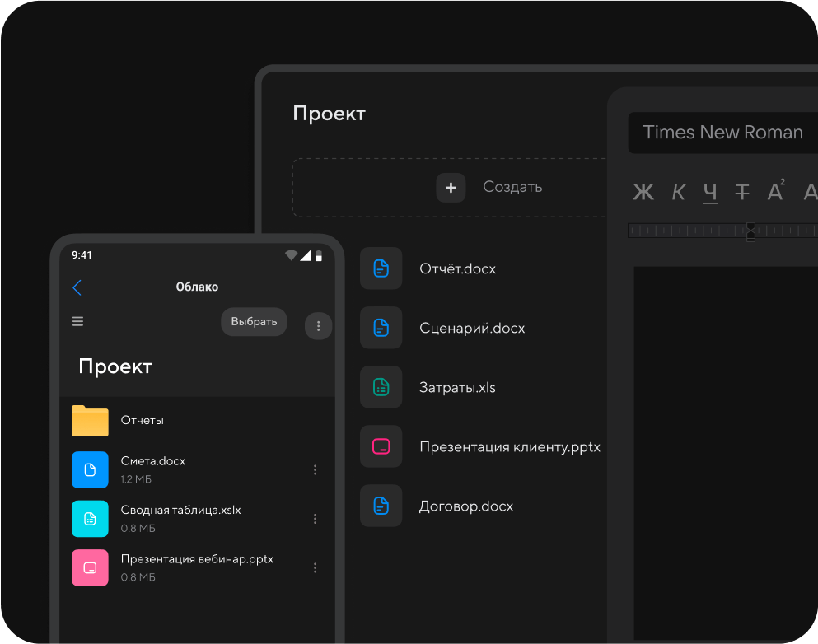This screenshot has height=644, width=818.
Task: Show options menu for Сводная таблица.xslx
Action: point(315,519)
